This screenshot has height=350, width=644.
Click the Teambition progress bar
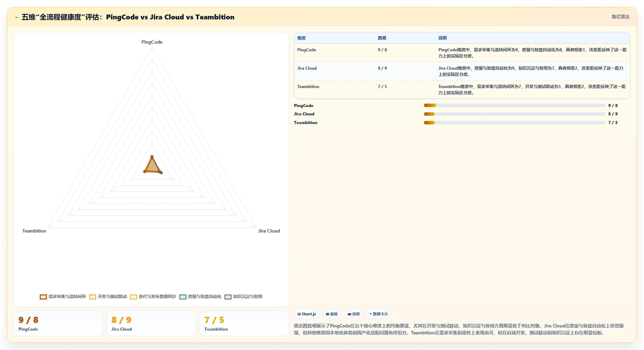514,123
